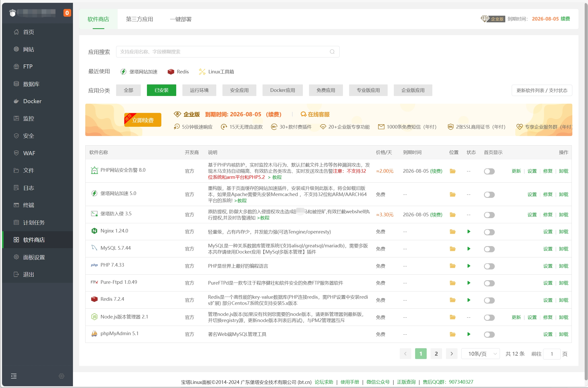
Task: Click the 应用搜索 search input field
Action: [x=228, y=52]
